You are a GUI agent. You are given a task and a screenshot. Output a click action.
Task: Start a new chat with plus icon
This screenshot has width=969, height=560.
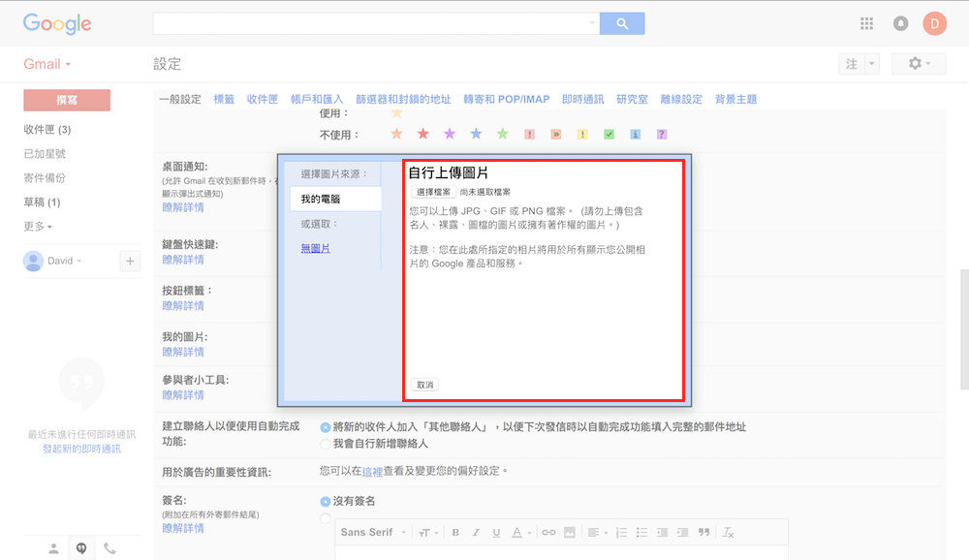tap(130, 261)
